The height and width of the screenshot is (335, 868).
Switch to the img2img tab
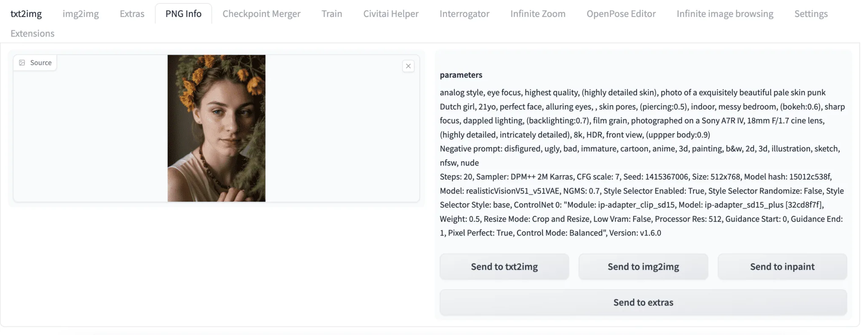click(x=81, y=14)
